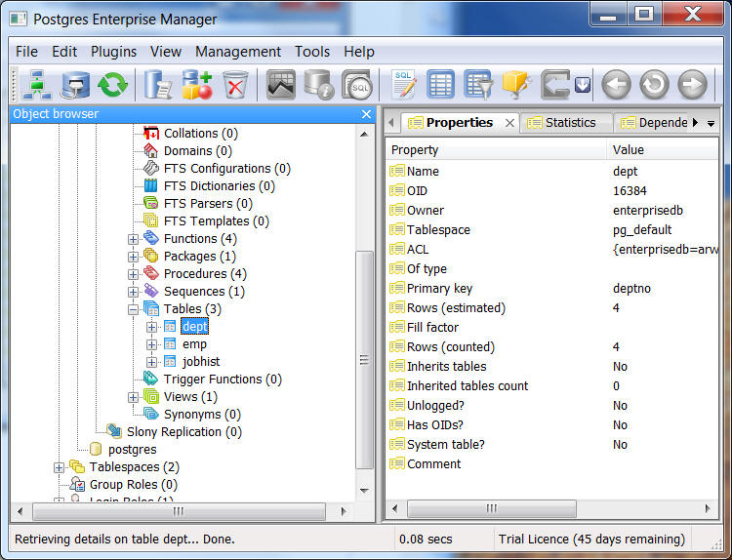The image size is (732, 560).
Task: Switch to the Statistics tab
Action: pos(570,123)
